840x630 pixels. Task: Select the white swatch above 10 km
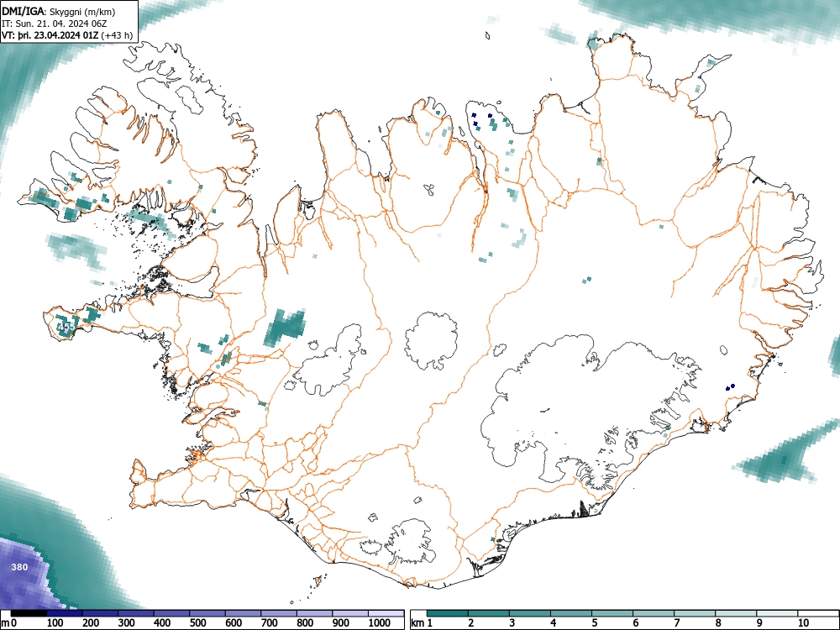coord(817,613)
